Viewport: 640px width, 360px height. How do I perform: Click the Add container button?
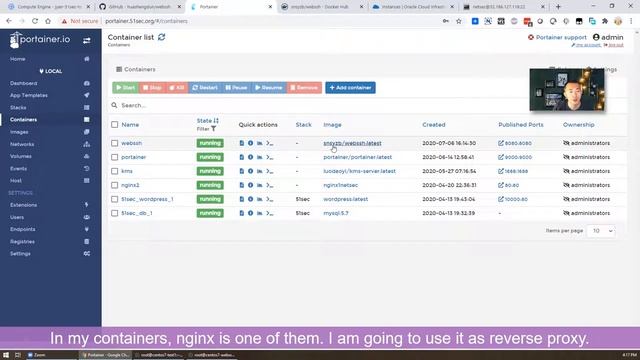click(x=350, y=88)
